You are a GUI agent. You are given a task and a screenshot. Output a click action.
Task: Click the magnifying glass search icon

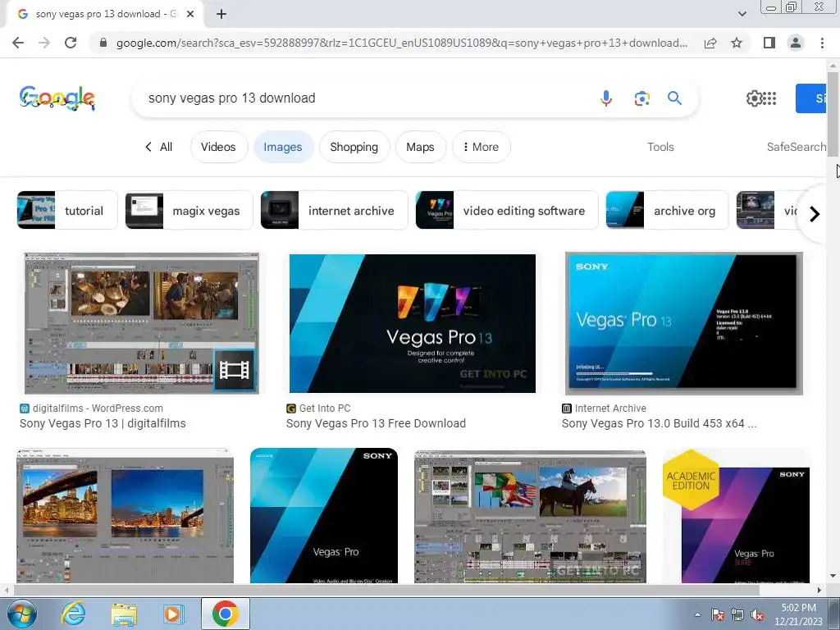click(x=674, y=98)
